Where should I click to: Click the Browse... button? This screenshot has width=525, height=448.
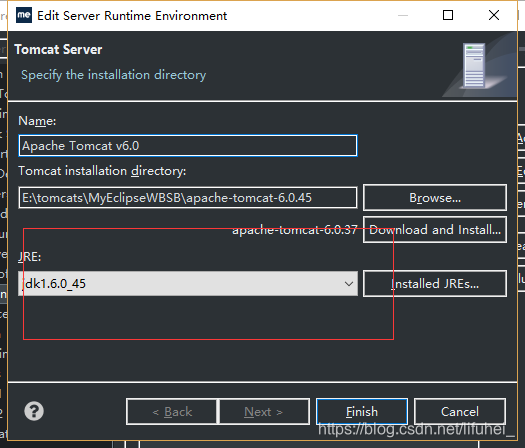coord(435,198)
